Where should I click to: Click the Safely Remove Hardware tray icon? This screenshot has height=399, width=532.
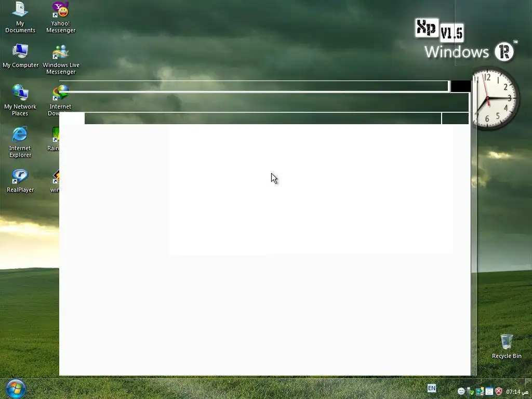[470, 392]
